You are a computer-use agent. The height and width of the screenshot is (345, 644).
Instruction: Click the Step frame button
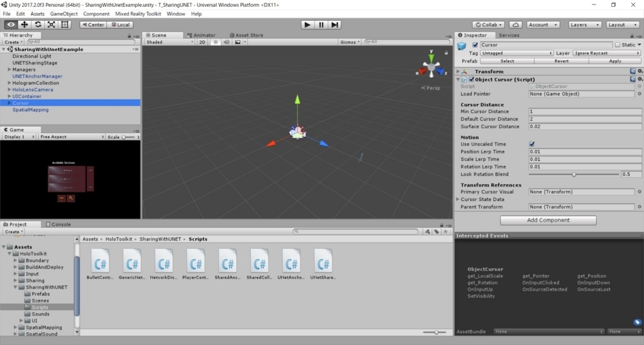[x=335, y=25]
